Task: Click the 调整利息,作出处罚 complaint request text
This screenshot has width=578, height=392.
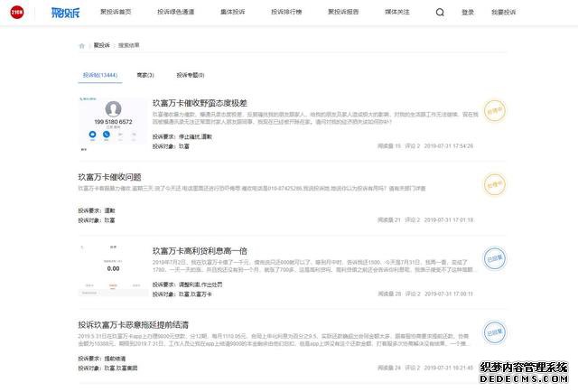Action: [x=200, y=285]
